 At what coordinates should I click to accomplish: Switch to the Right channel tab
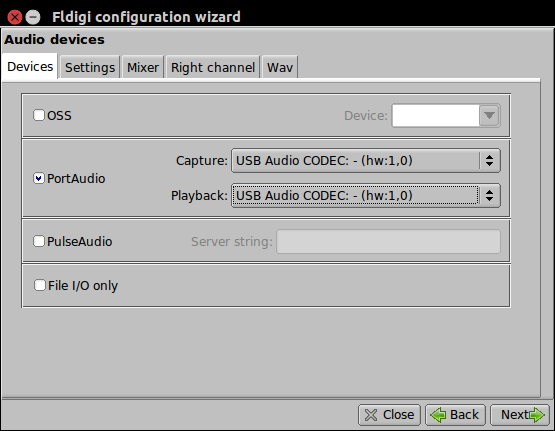[x=213, y=67]
